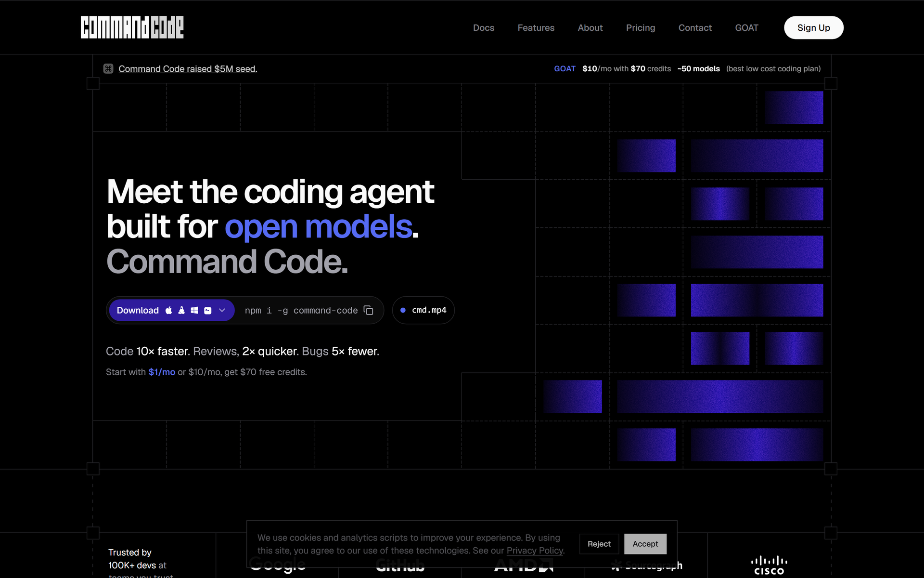Click the Command Code logo
Screen dimensions: 924x578
132,27
